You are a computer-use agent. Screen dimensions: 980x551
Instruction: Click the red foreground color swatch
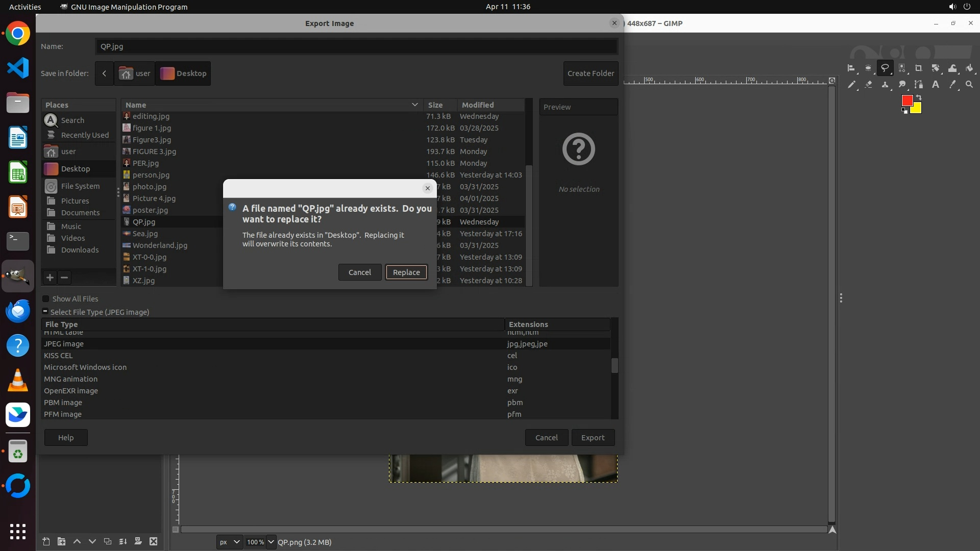(906, 101)
